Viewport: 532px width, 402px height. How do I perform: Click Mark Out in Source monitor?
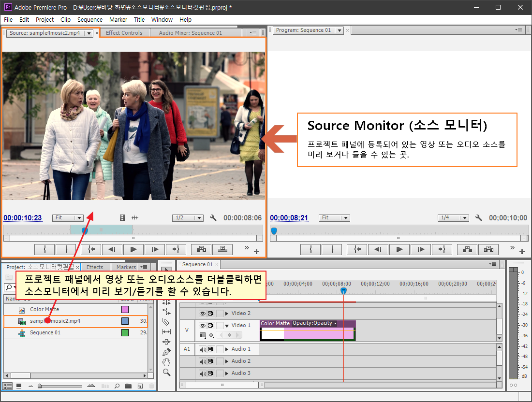click(66, 249)
